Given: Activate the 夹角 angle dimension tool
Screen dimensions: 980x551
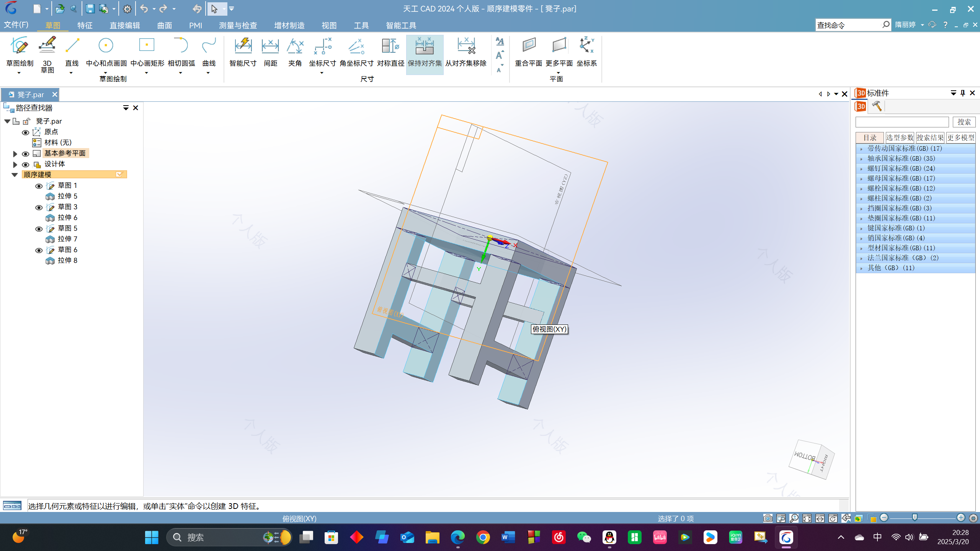Looking at the screenshot, I should (295, 52).
